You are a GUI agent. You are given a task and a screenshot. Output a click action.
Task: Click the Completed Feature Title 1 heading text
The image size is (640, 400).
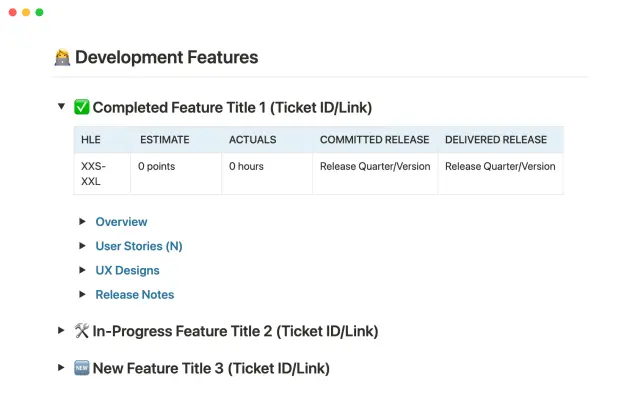[x=232, y=108]
